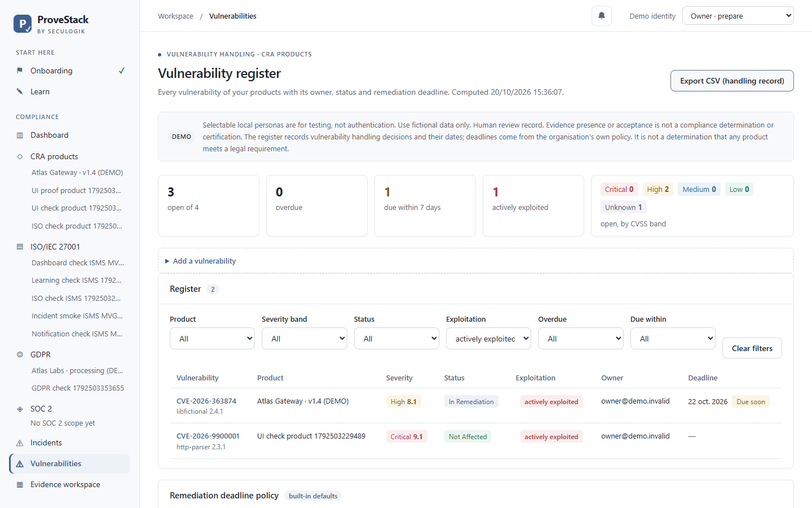The width and height of the screenshot is (812, 508).
Task: Open CVE-2026-363874 vulnerability link
Action: (206, 401)
